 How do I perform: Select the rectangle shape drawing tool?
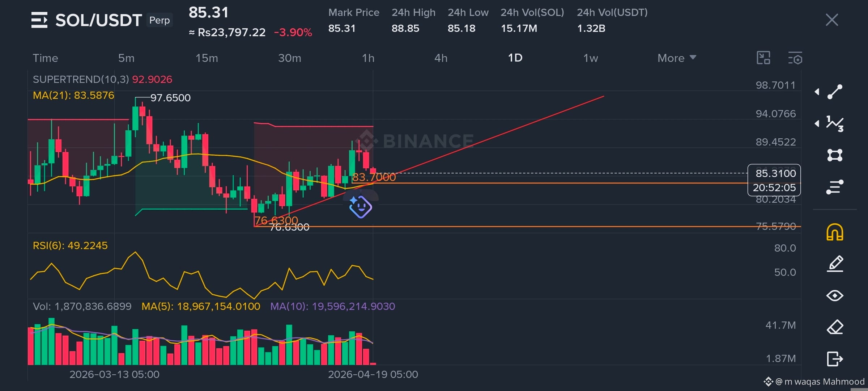coord(835,155)
